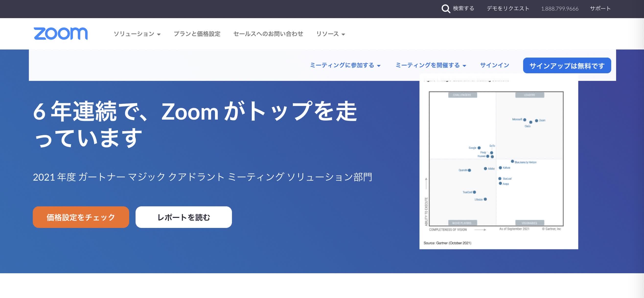Click the phone number 1.888.799.9666
The width and height of the screenshot is (644, 298).
tap(560, 9)
